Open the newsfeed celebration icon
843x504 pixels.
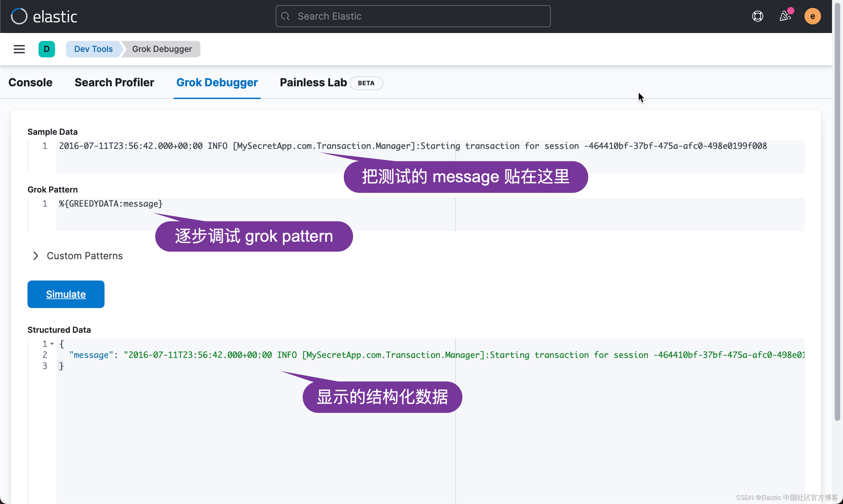click(x=785, y=16)
